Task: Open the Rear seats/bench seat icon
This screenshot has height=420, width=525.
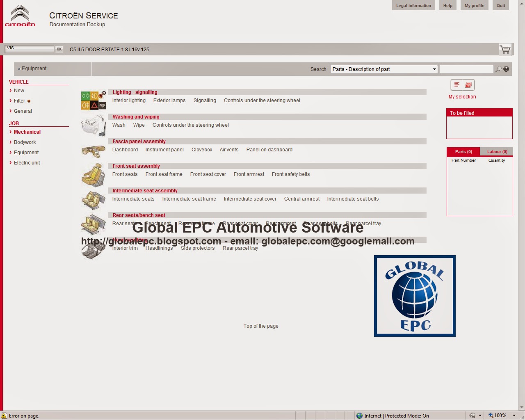Action: click(x=94, y=225)
